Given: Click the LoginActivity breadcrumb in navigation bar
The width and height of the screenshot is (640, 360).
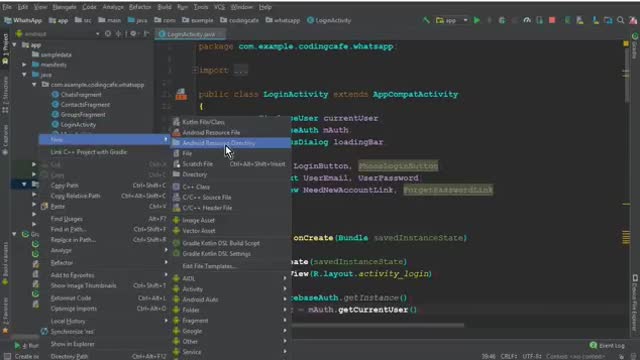Looking at the screenshot, I should [329, 20].
